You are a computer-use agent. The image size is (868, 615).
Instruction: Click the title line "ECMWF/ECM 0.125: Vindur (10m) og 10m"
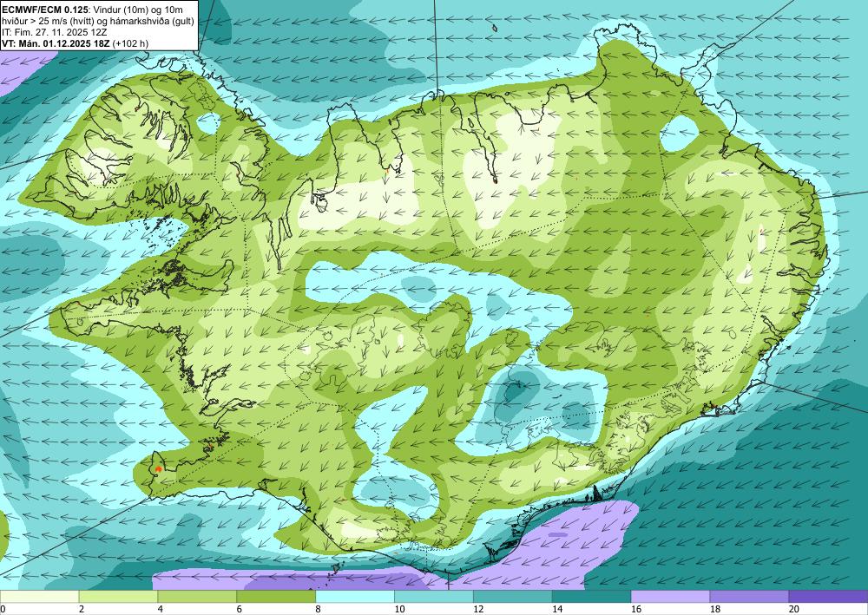click(93, 10)
